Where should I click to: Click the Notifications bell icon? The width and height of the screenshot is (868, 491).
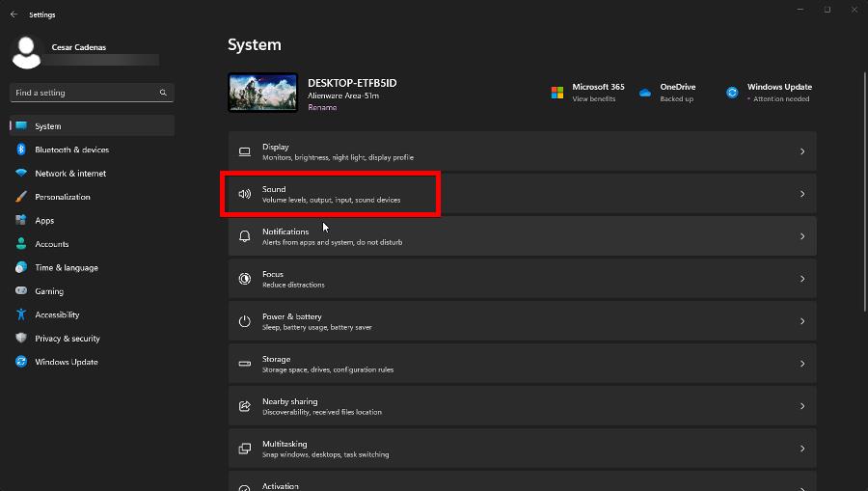pyautogui.click(x=245, y=236)
